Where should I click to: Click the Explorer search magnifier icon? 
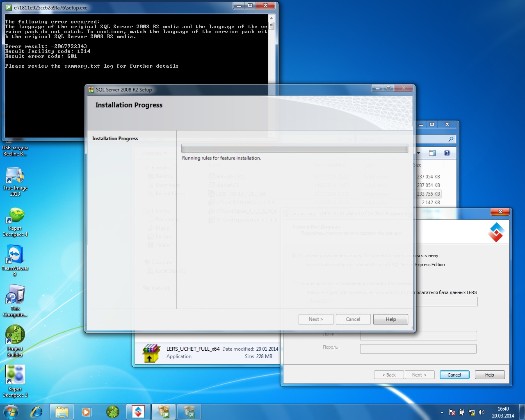click(451, 139)
